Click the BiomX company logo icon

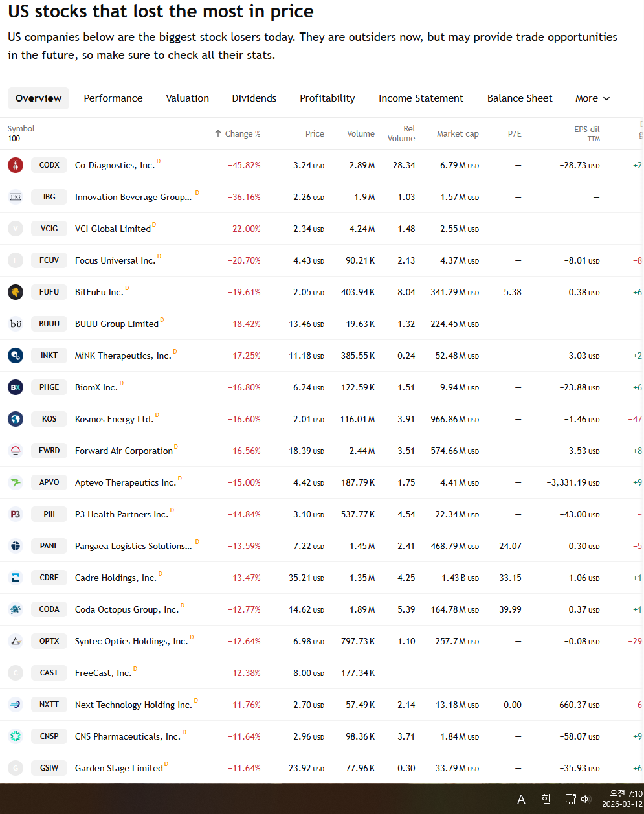click(16, 387)
